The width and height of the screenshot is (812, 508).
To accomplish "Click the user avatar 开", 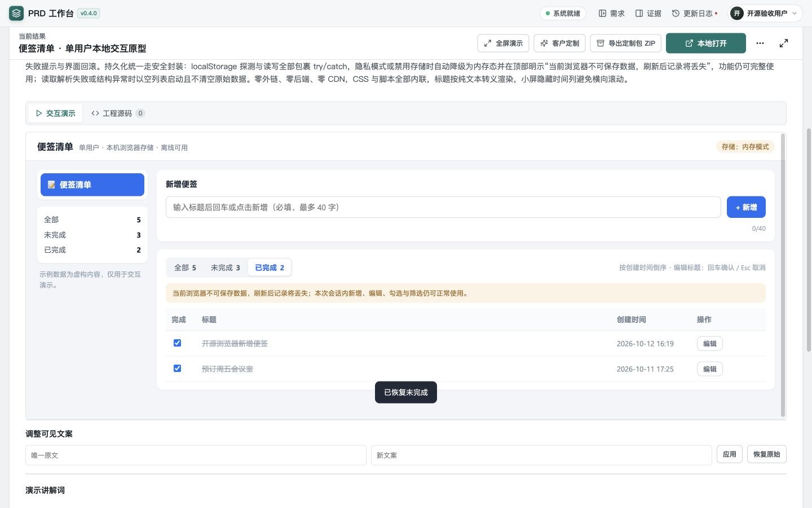I will click(x=736, y=14).
